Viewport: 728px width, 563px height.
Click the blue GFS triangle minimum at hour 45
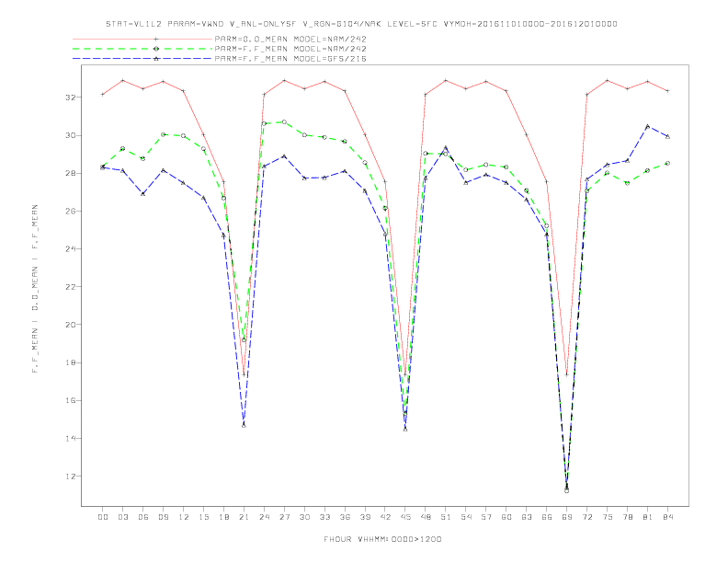tap(405, 429)
